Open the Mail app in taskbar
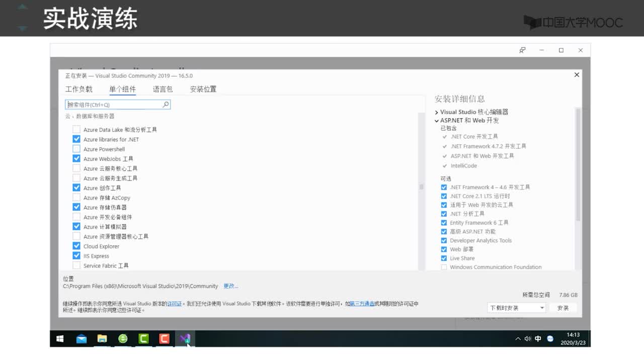Image resolution: width=644 pixels, height=362 pixels. click(x=82, y=339)
